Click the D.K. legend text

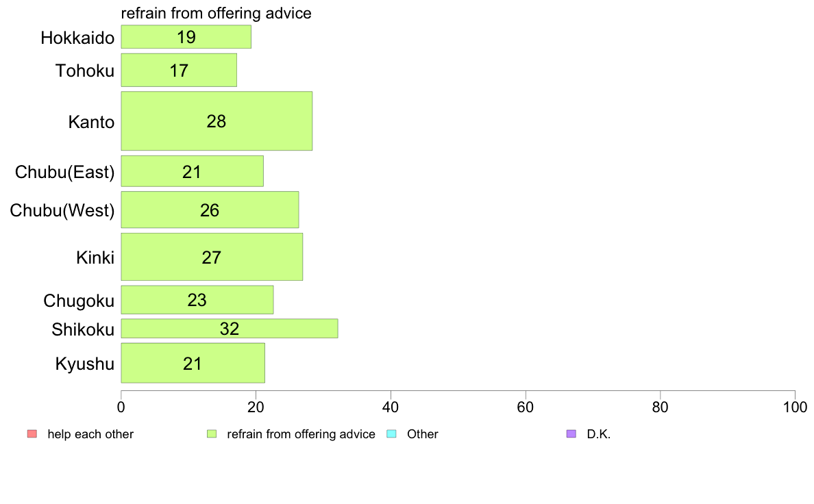tap(599, 434)
